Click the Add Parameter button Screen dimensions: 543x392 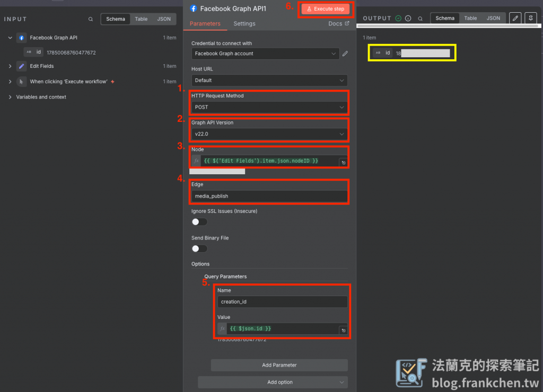pyautogui.click(x=279, y=365)
